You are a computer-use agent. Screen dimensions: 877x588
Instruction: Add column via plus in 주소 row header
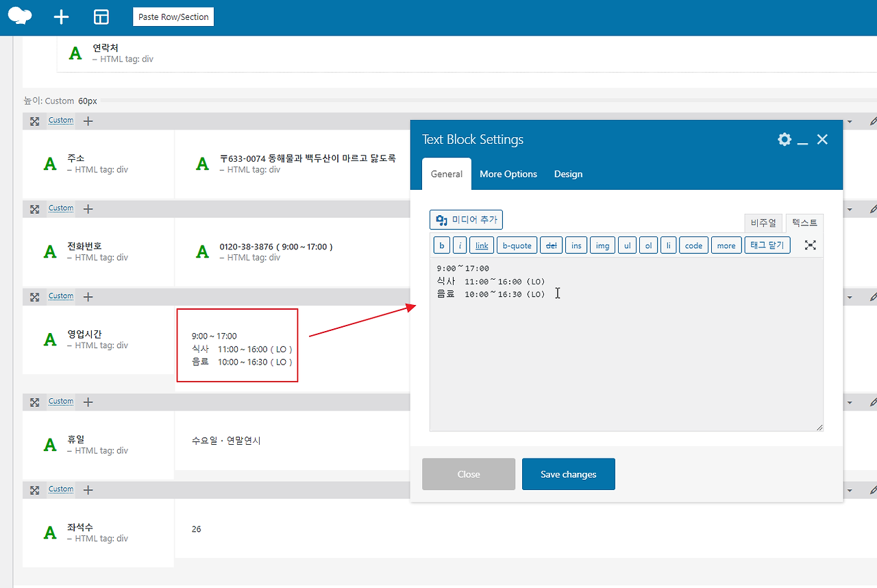[88, 121]
